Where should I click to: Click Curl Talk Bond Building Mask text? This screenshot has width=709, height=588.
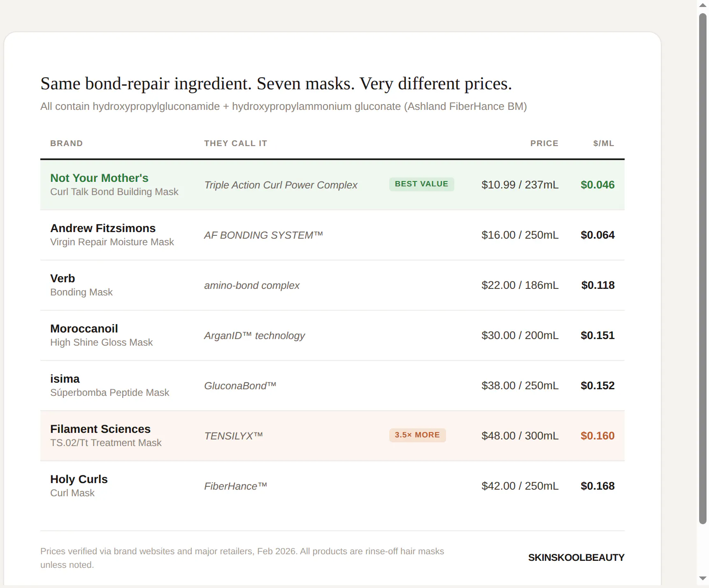pos(114,192)
